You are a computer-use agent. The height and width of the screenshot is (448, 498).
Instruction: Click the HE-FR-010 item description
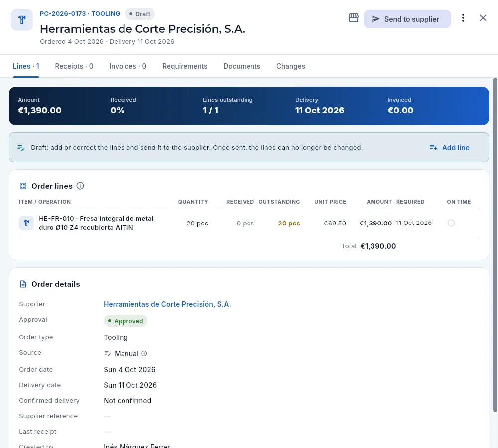point(96,223)
